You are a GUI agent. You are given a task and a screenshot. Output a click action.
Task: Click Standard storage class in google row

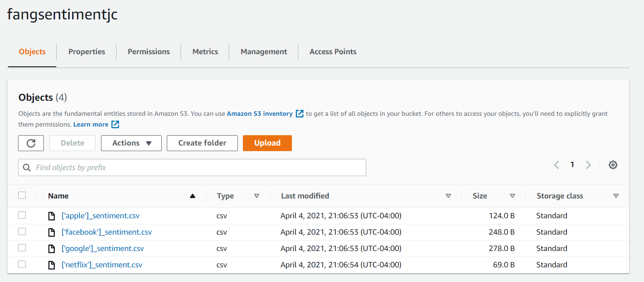coord(552,248)
